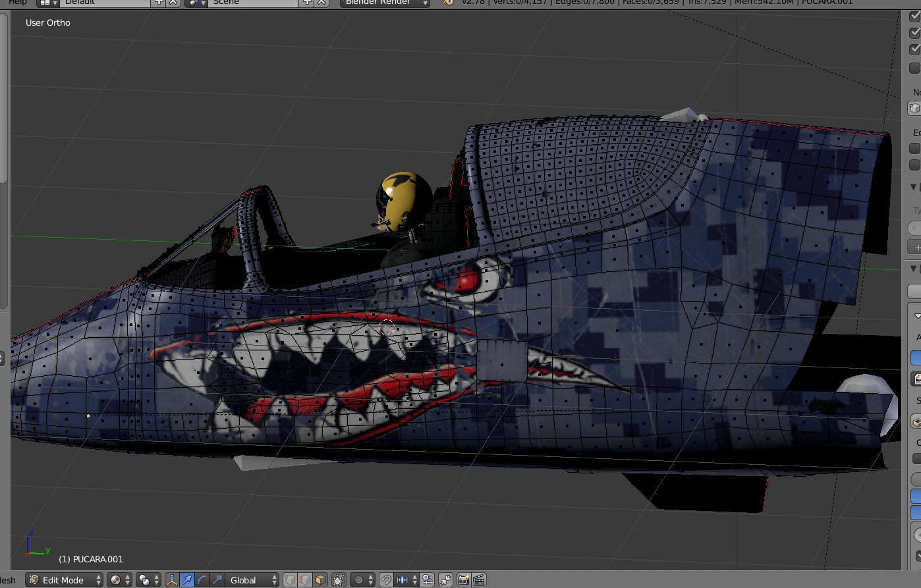
Task: Open the Edit Mode dropdown
Action: coord(65,580)
